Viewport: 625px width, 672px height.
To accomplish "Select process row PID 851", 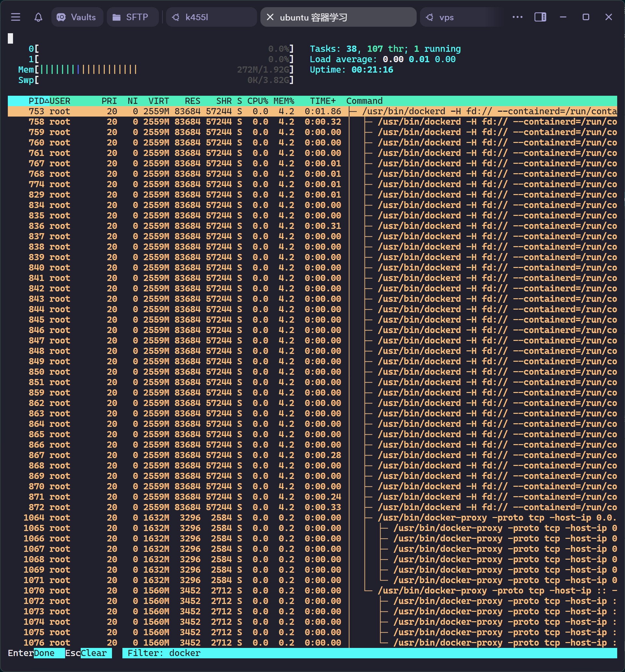I will point(312,382).
